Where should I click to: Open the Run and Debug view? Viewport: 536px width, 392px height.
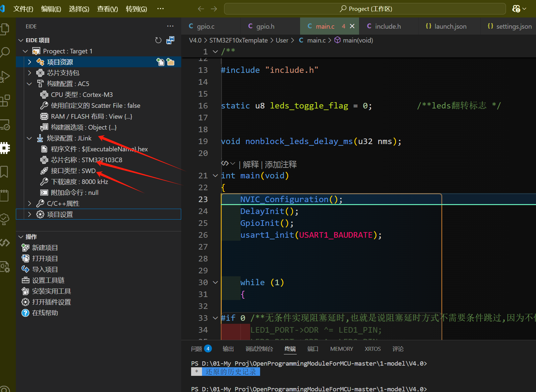tap(5, 76)
